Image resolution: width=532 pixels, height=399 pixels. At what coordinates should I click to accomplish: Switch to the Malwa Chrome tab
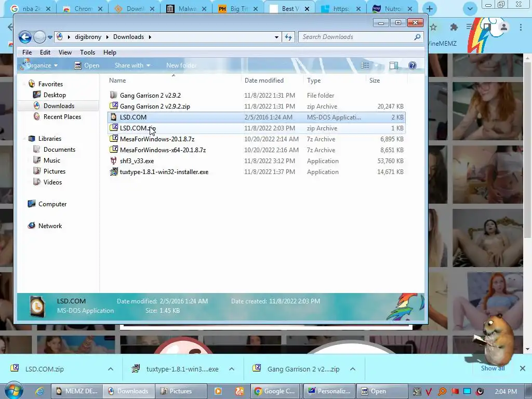pos(187,8)
